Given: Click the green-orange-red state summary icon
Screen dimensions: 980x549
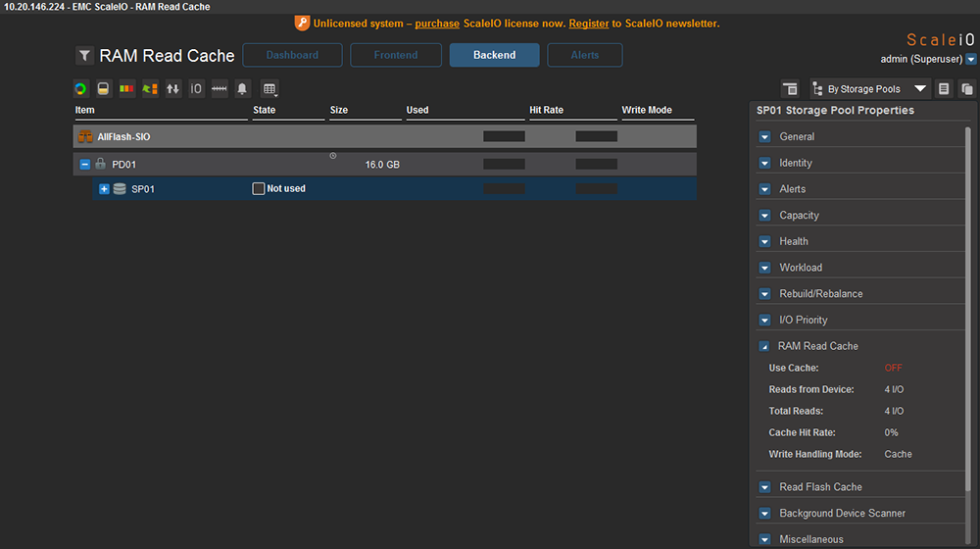Looking at the screenshot, I should pyautogui.click(x=126, y=89).
